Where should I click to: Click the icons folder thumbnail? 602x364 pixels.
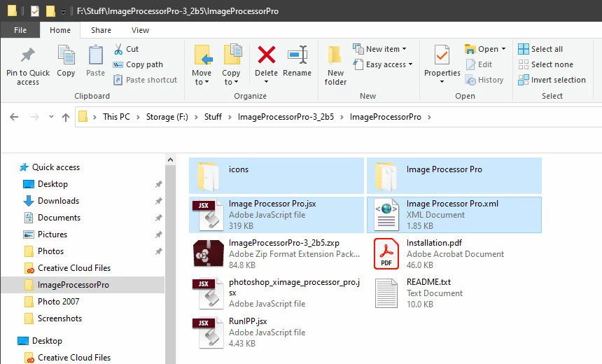click(208, 176)
